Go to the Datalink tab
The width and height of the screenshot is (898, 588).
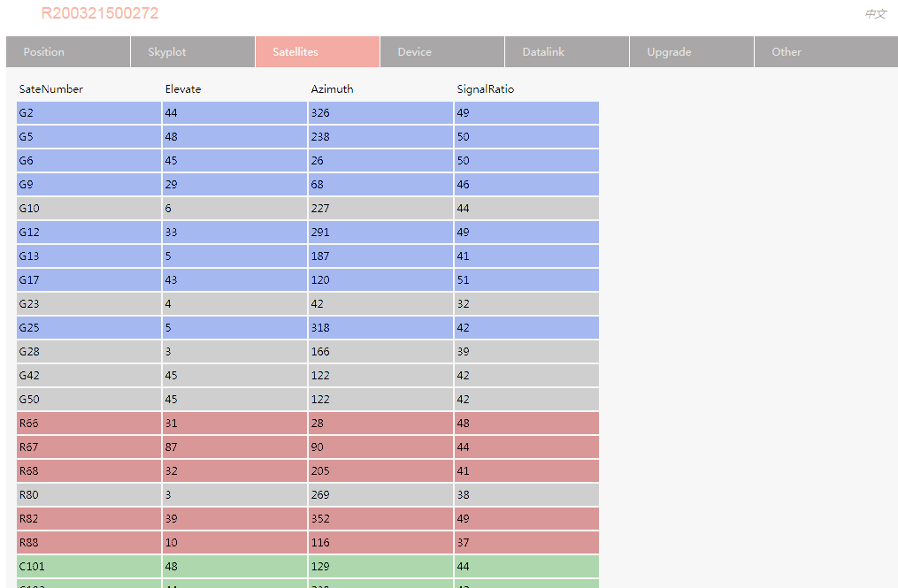pyautogui.click(x=567, y=51)
